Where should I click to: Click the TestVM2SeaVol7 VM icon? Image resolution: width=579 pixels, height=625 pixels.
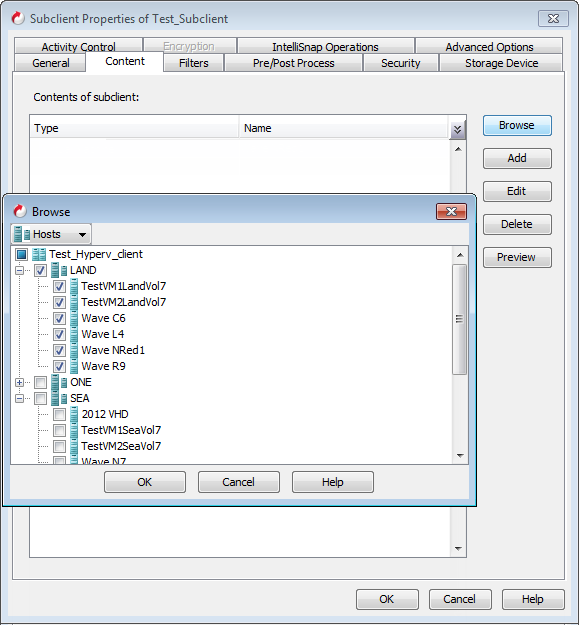click(x=74, y=446)
